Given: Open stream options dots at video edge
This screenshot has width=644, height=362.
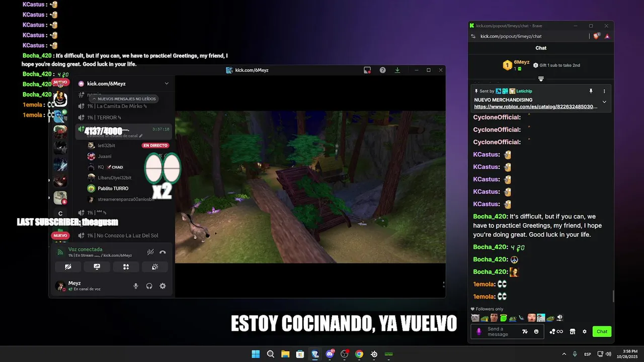Looking at the screenshot, I should tap(443, 285).
